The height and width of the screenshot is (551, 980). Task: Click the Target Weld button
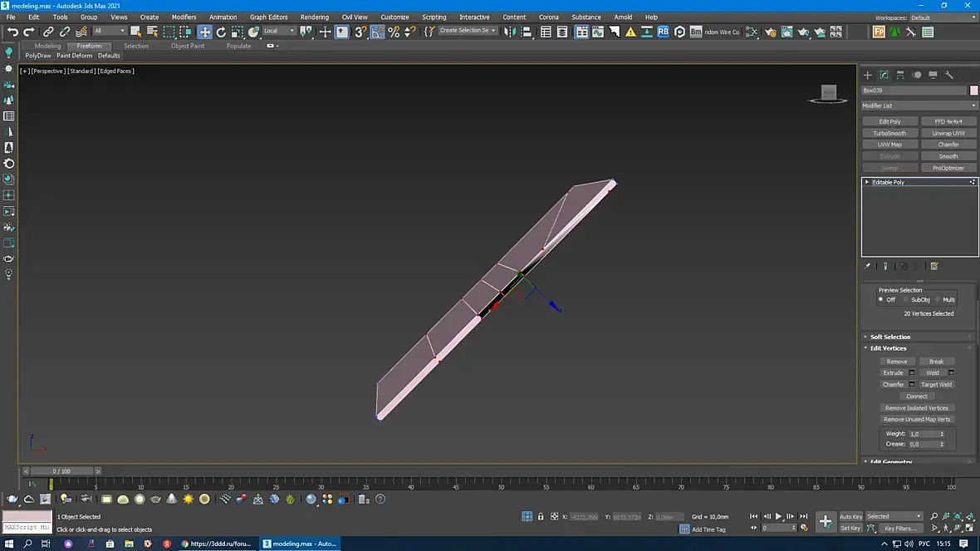tap(936, 384)
